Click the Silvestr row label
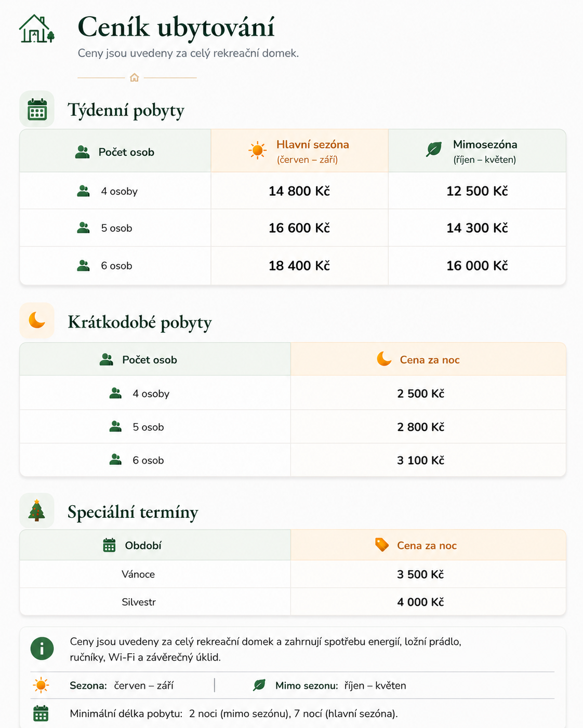The width and height of the screenshot is (583, 728). (x=139, y=602)
